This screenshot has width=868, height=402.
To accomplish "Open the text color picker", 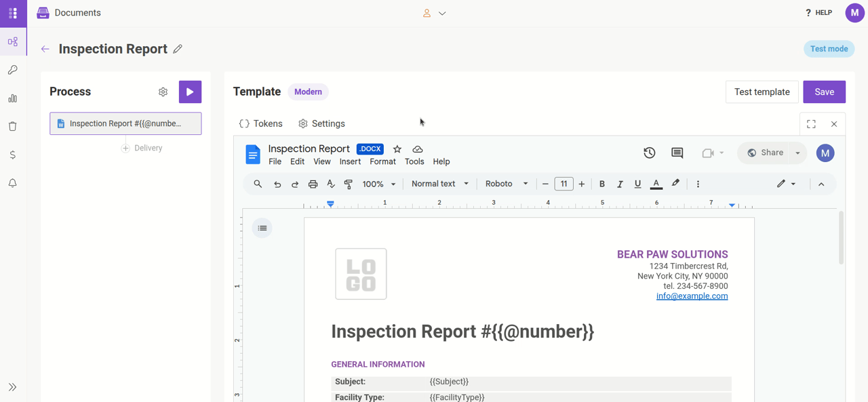I will pos(656,184).
